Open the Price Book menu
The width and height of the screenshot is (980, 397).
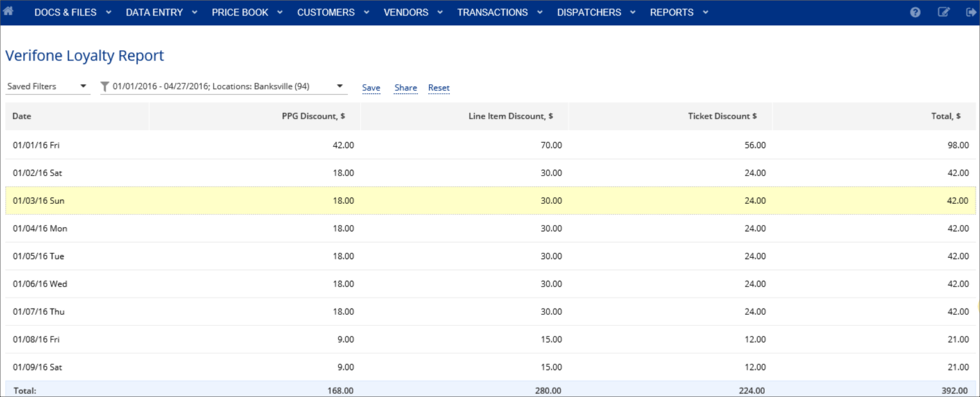pos(248,12)
